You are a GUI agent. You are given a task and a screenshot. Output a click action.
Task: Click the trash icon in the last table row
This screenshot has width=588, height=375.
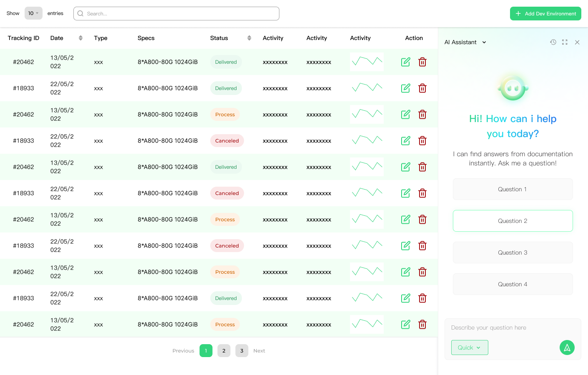tap(422, 325)
